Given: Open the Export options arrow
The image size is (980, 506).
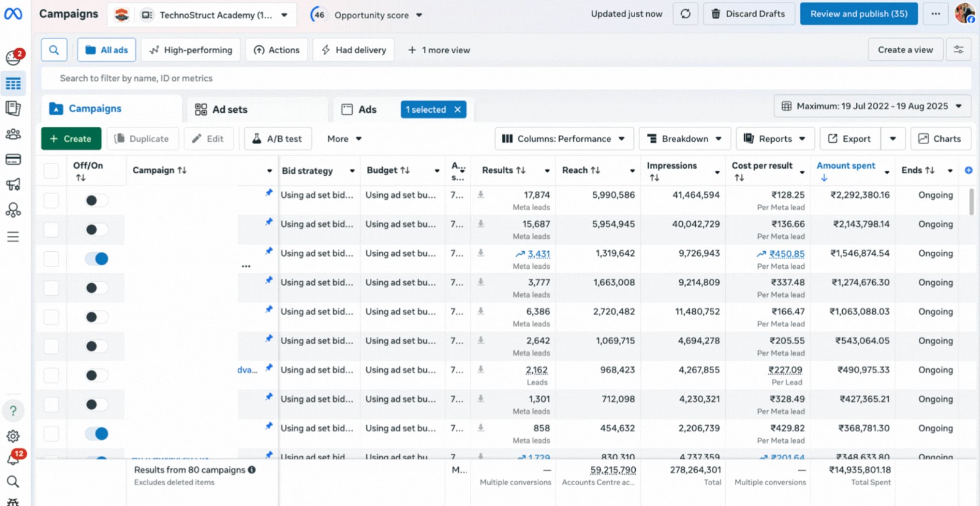Looking at the screenshot, I should pos(893,138).
